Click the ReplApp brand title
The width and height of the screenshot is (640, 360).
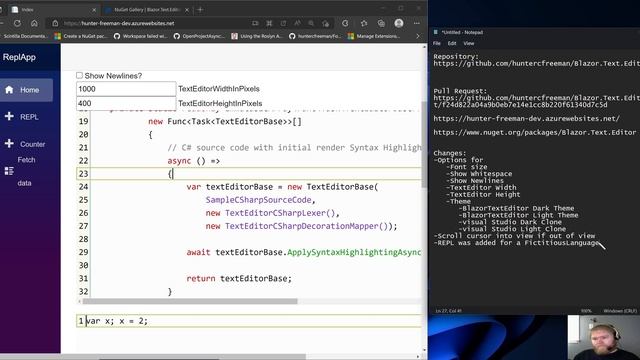point(19,57)
